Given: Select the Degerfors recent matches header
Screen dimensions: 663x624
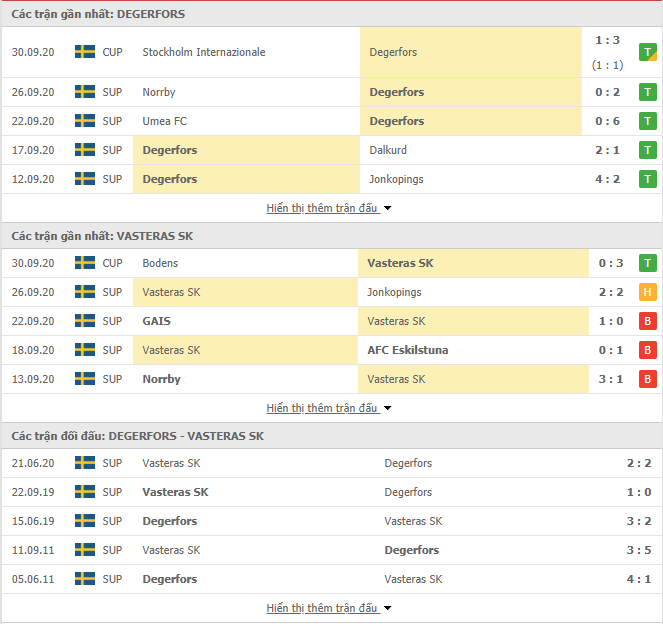Looking at the screenshot, I should [x=98, y=14].
